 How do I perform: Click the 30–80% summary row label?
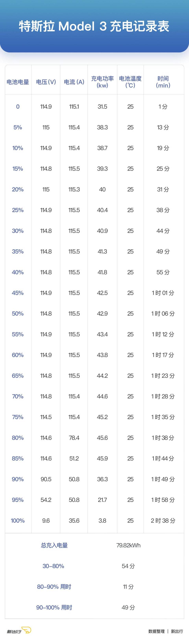click(53, 566)
